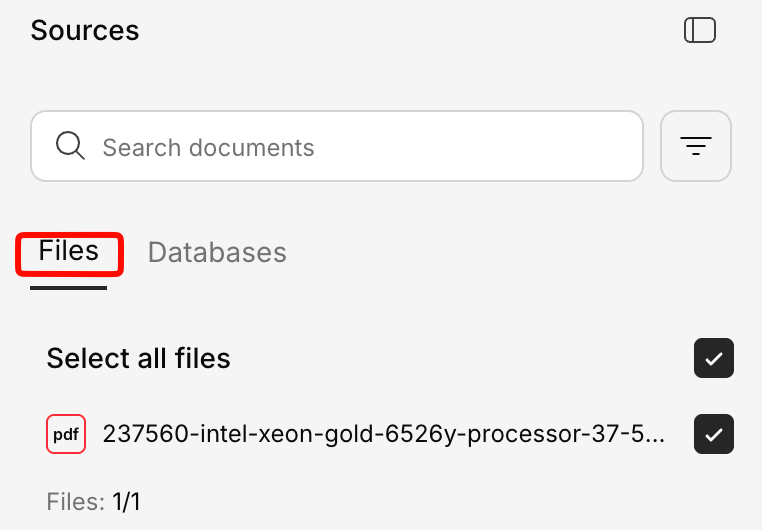Uncheck the intel-xeon-gold-6526y PDF file

point(714,434)
